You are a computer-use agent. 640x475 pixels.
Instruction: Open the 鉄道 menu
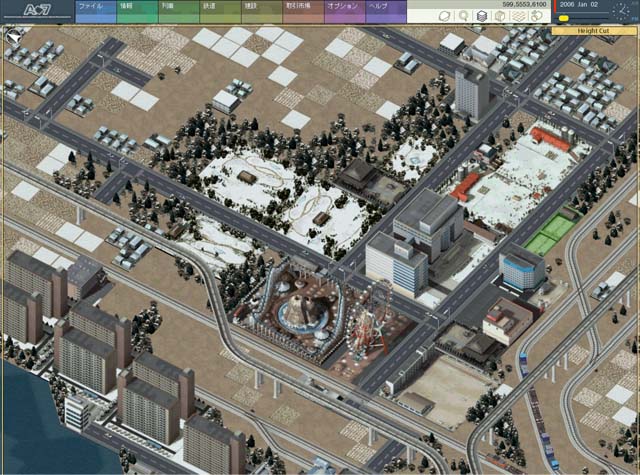coord(220,11)
